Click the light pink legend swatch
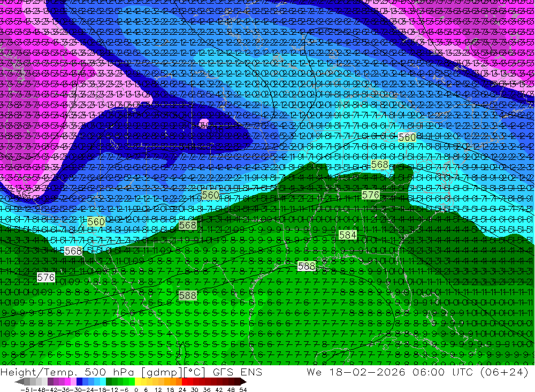 [x=73, y=382]
